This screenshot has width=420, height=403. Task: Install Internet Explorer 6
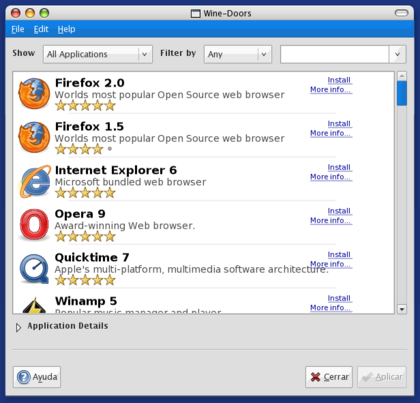tap(339, 167)
